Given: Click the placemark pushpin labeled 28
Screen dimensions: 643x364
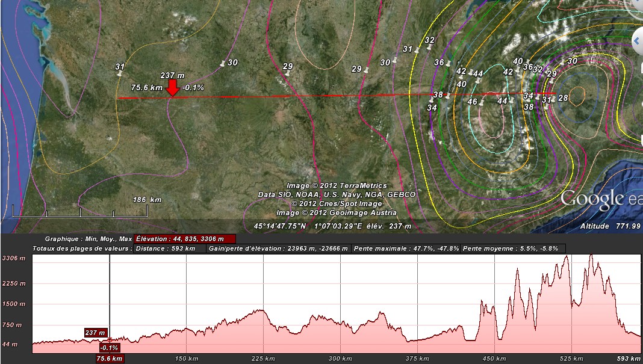Looking at the screenshot, I should click(x=554, y=99).
